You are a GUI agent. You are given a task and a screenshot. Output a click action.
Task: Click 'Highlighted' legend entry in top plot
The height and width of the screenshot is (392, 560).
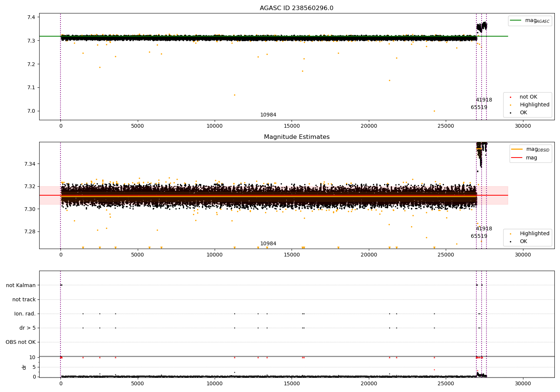534,105
